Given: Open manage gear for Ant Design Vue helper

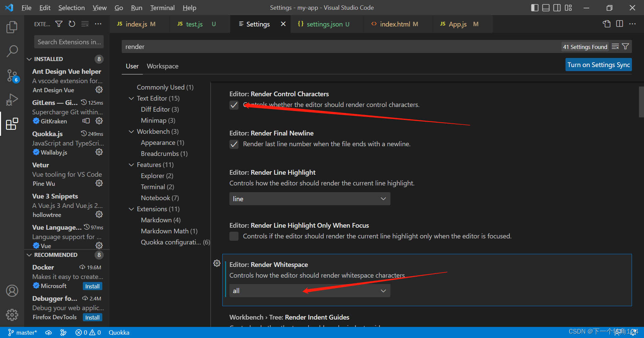Looking at the screenshot, I should (99, 90).
